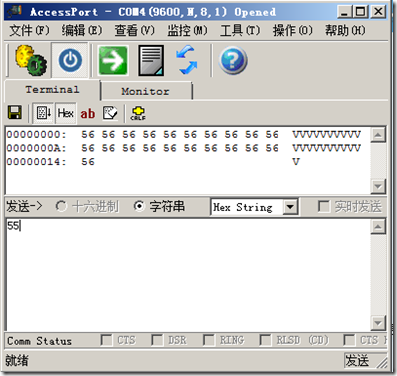397x376 pixels.
Task: Open the 文件(F) menu
Action: [x=29, y=31]
